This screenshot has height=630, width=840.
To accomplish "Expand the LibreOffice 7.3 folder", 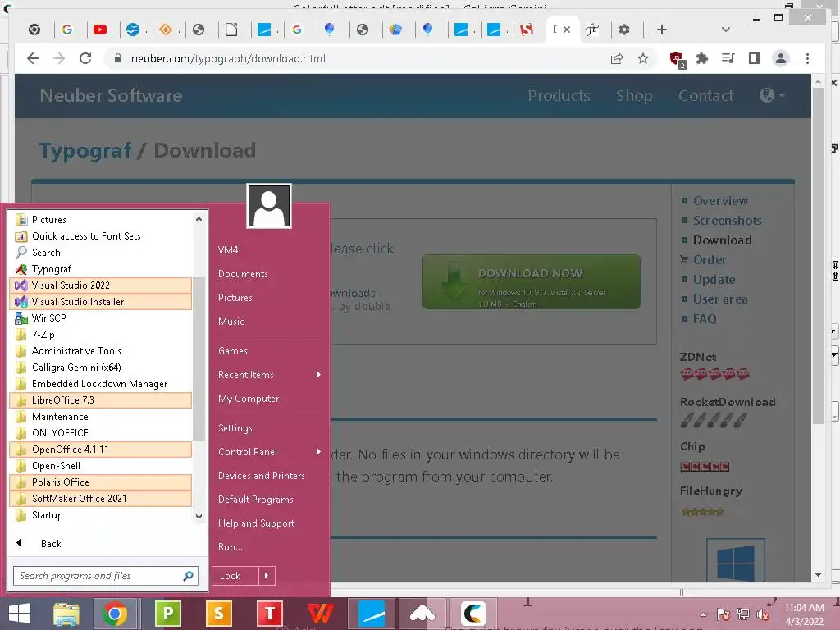I will click(101, 400).
